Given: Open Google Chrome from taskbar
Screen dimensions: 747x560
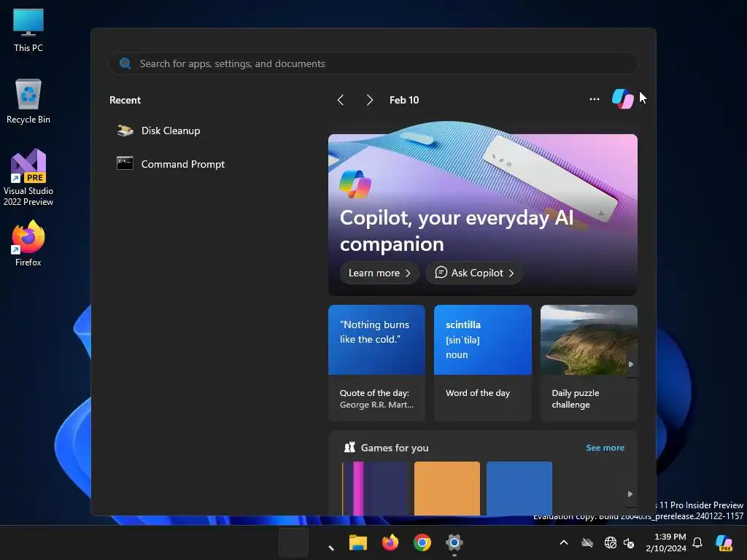Looking at the screenshot, I should pyautogui.click(x=422, y=542).
